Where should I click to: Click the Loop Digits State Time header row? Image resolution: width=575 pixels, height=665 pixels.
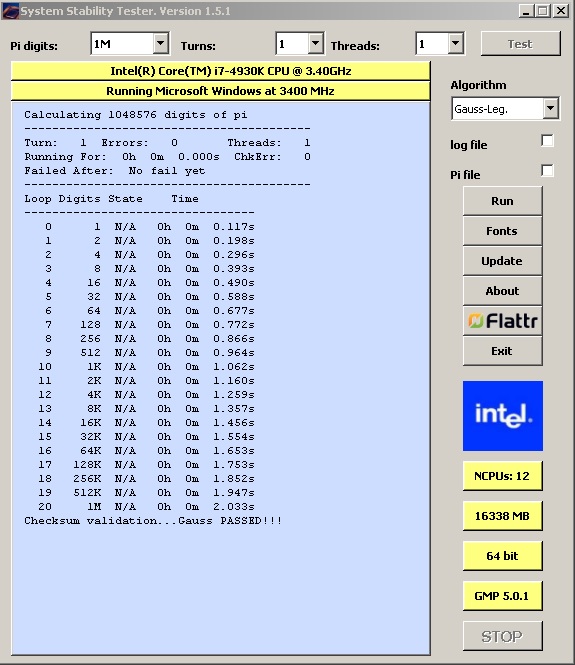coord(111,199)
